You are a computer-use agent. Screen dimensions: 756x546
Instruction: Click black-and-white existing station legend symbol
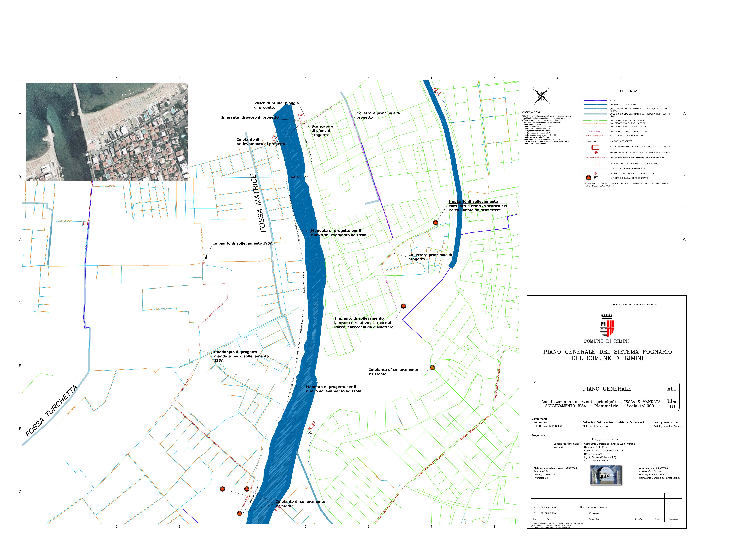point(596,178)
